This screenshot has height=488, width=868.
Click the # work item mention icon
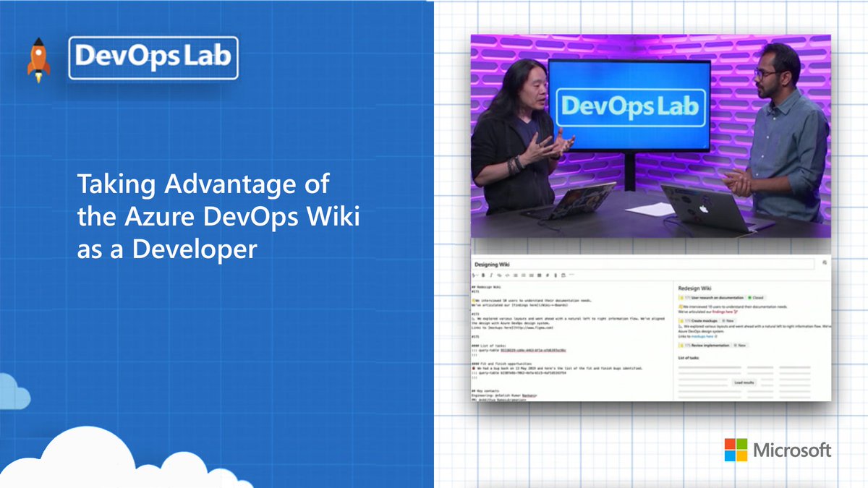pyautogui.click(x=548, y=275)
